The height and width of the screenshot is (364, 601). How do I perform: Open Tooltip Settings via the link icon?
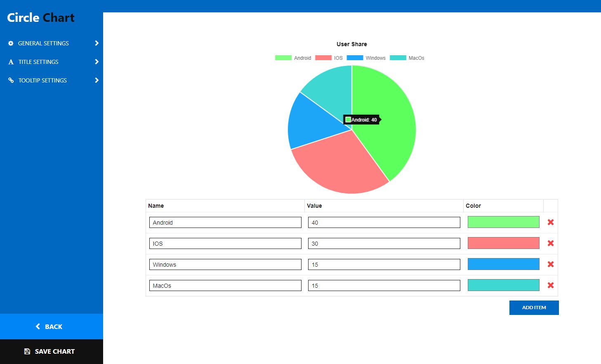11,80
